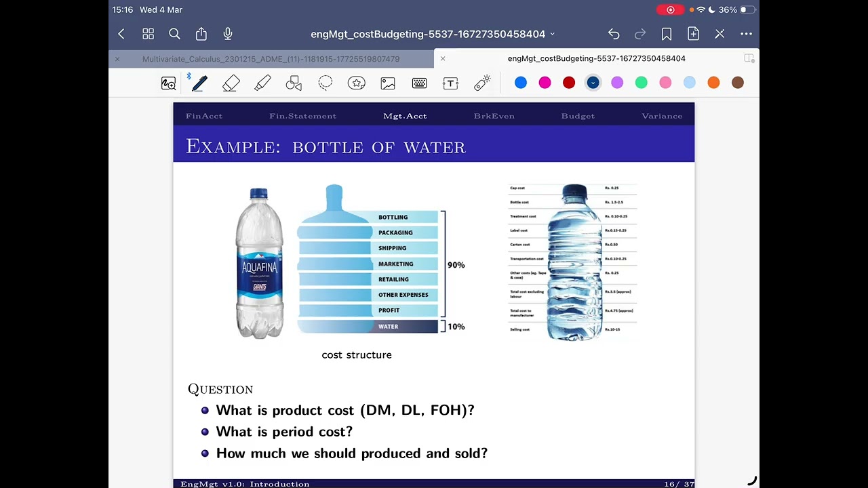Close the Multivariate_Calculus tab
This screenshot has width=868, height=488.
(x=117, y=59)
